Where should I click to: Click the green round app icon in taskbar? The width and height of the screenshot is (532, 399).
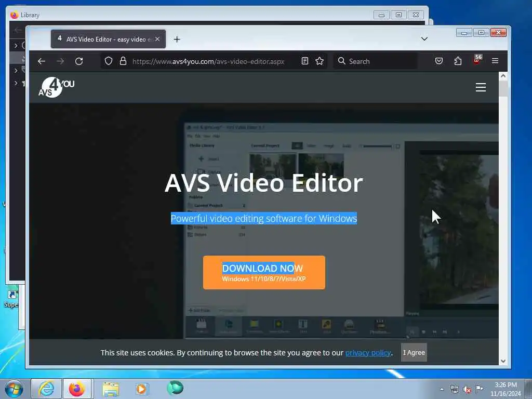coord(175,388)
